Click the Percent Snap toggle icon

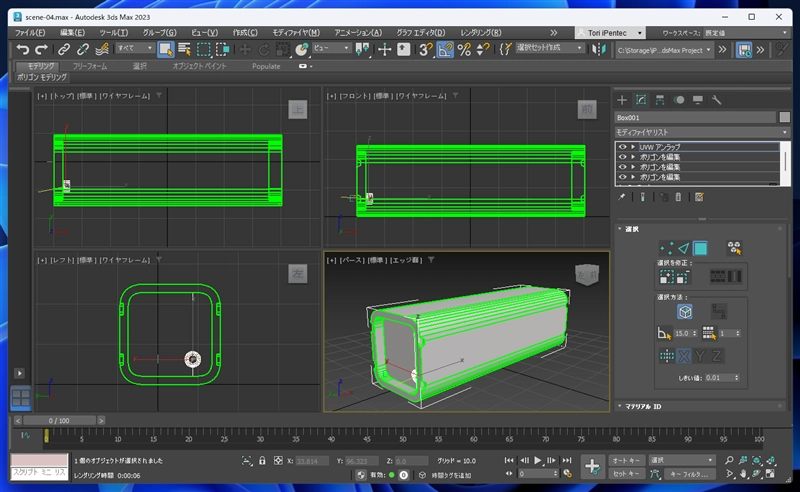coord(464,49)
